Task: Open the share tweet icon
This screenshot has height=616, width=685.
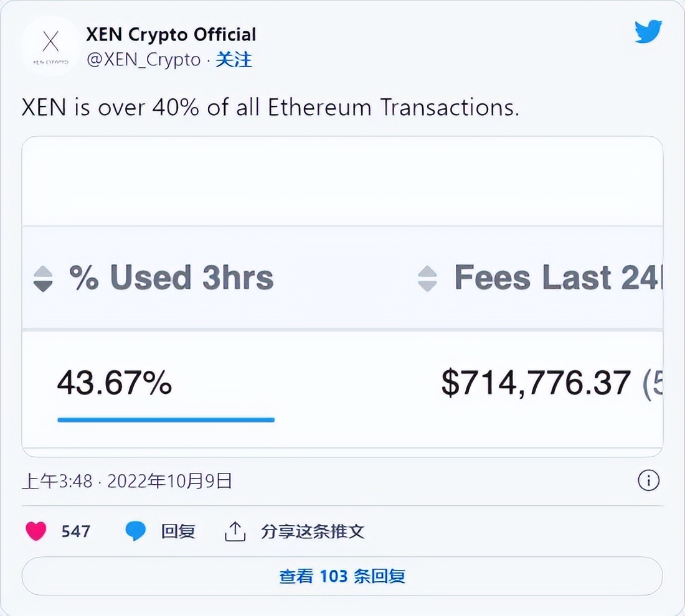Action: pyautogui.click(x=234, y=531)
